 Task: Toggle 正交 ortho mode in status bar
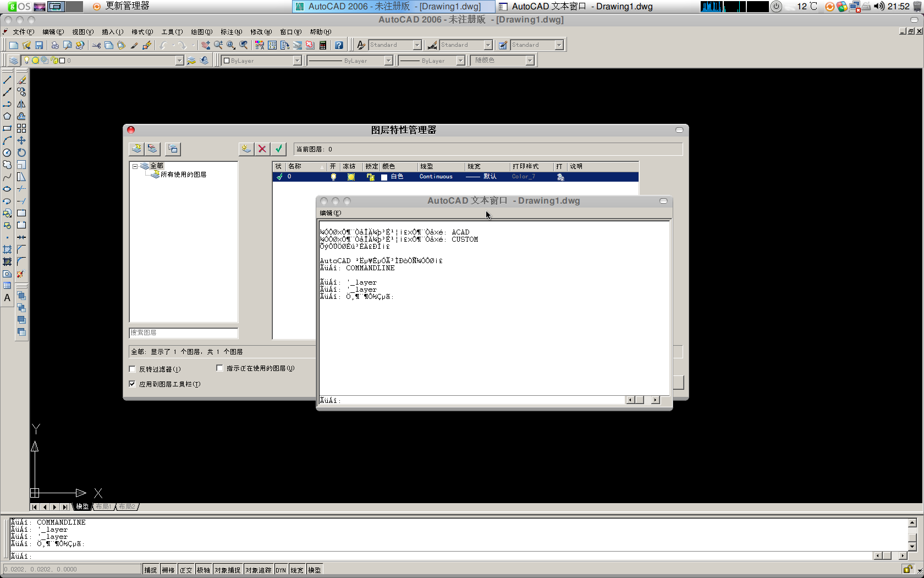pyautogui.click(x=186, y=570)
